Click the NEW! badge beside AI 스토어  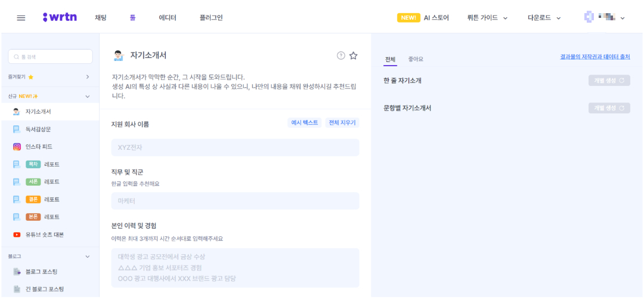(x=408, y=18)
